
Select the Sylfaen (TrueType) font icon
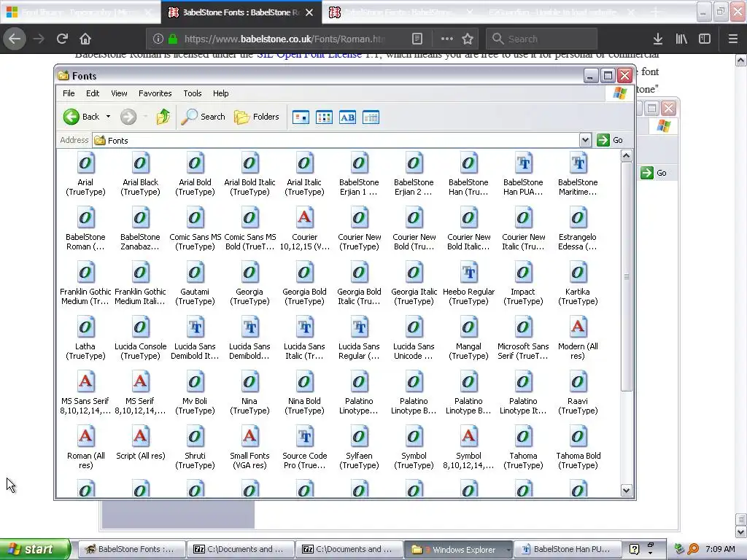(359, 437)
